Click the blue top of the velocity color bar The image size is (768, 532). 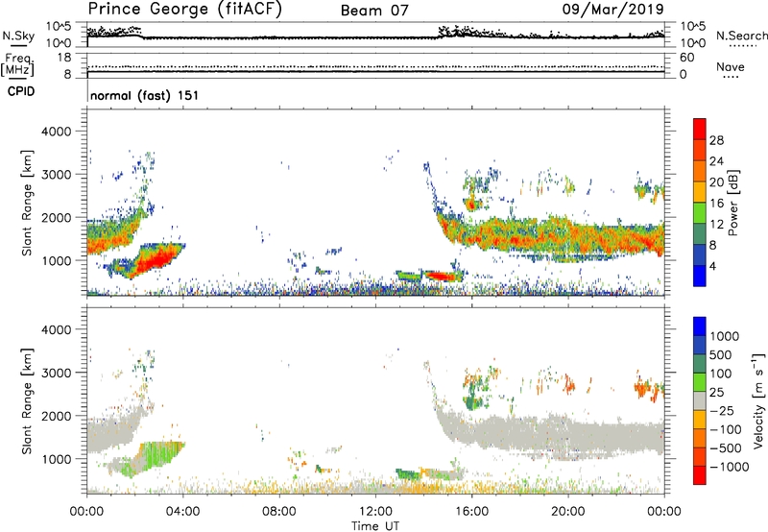click(x=700, y=326)
